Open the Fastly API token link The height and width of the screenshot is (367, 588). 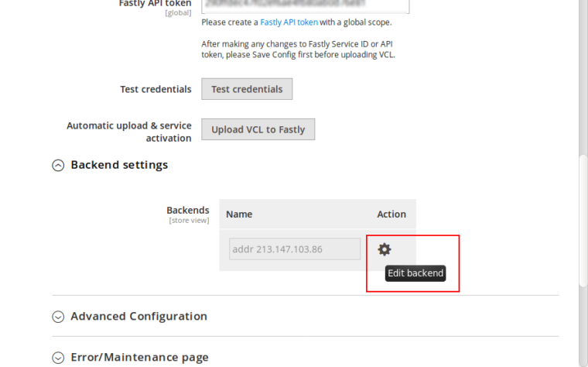(294, 22)
